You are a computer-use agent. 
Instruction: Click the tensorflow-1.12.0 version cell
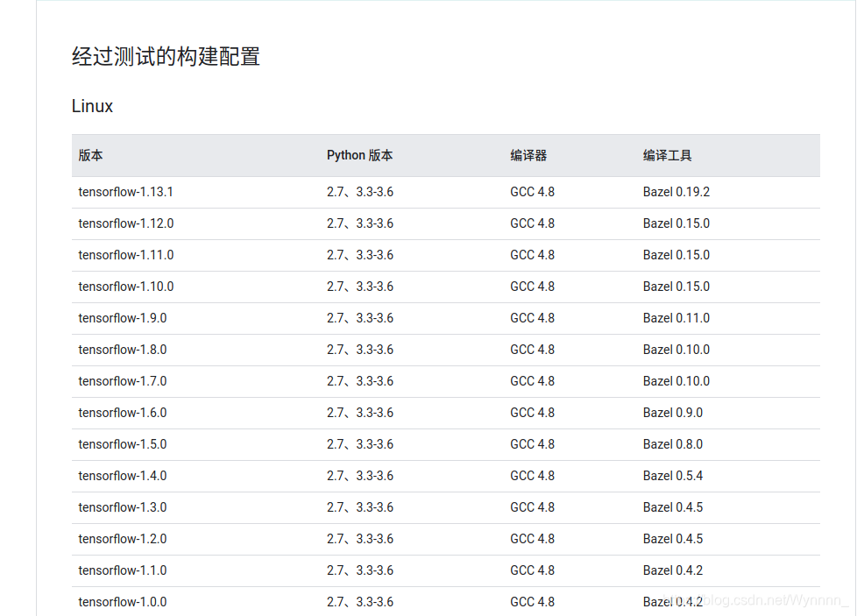coord(125,223)
